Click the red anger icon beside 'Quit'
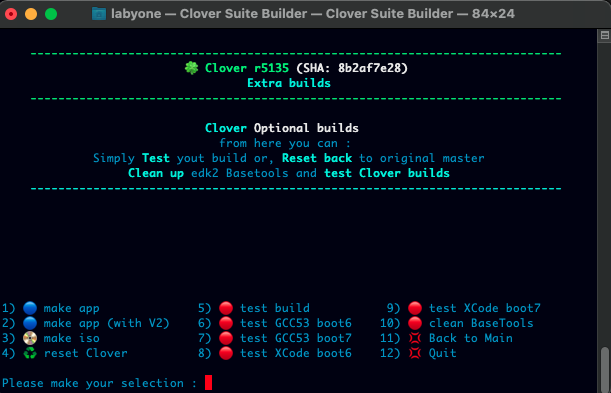Viewport: 611px width, 393px height. [x=415, y=353]
